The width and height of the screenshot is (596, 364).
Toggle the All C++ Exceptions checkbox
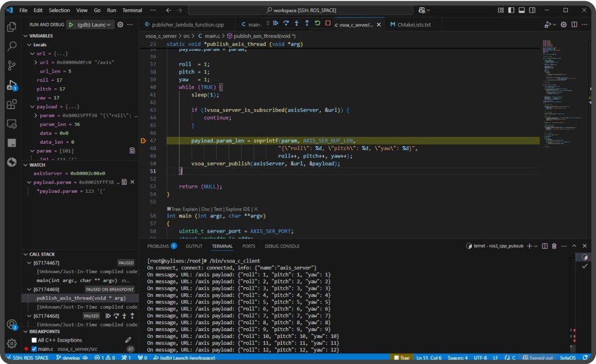click(x=34, y=340)
